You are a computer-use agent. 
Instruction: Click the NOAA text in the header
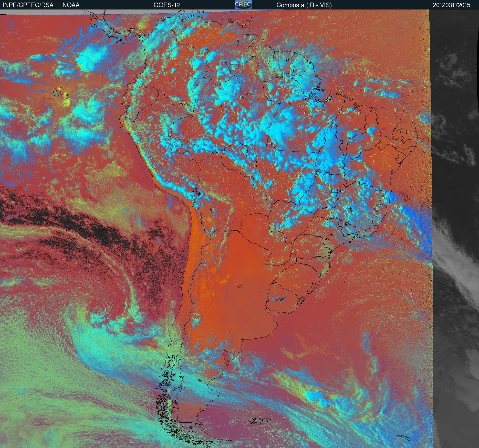[x=71, y=5]
